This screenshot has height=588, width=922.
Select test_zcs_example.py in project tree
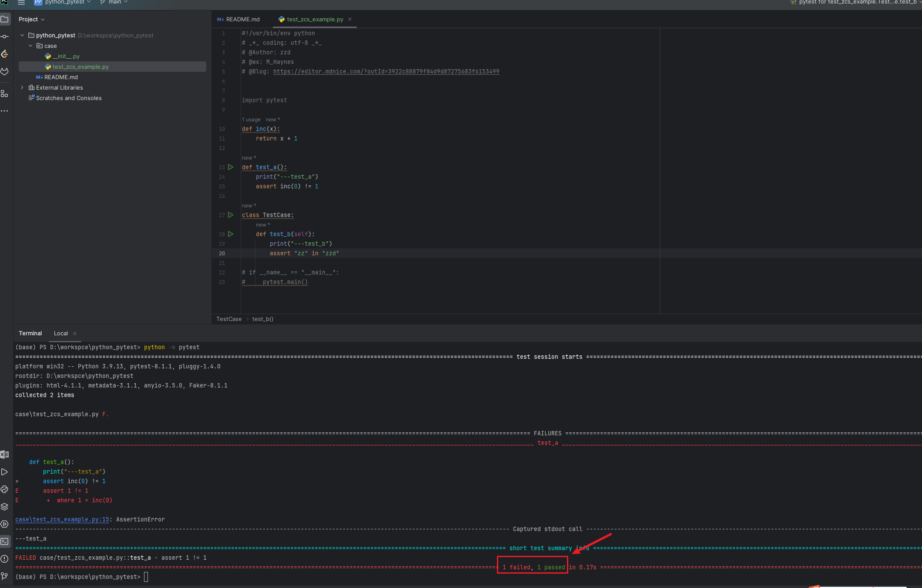click(x=80, y=67)
